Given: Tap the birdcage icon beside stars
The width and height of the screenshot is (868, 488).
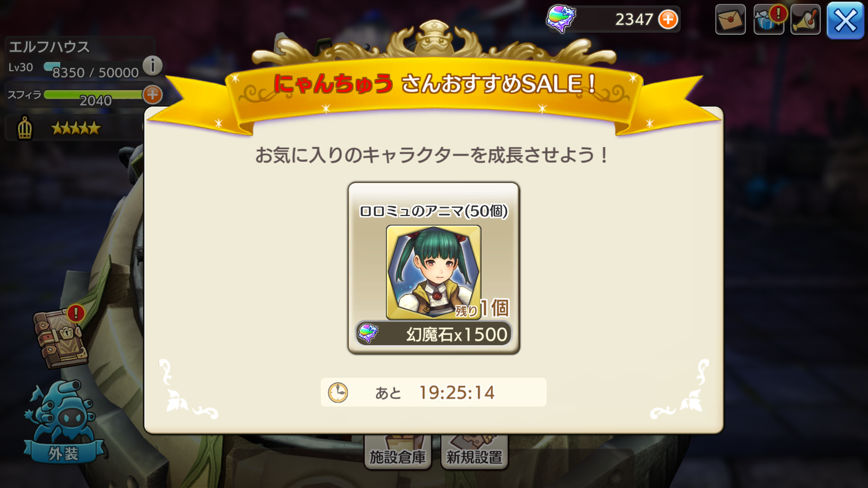Looking at the screenshot, I should tap(24, 128).
